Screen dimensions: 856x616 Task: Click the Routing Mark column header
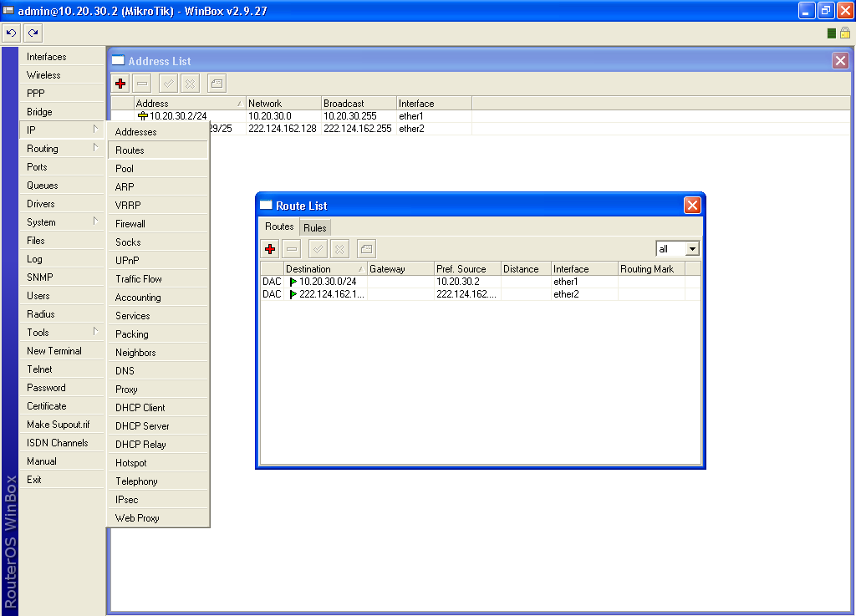pos(651,269)
